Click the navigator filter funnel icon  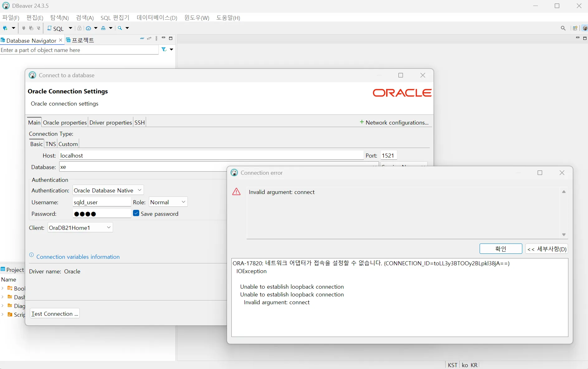pyautogui.click(x=164, y=50)
